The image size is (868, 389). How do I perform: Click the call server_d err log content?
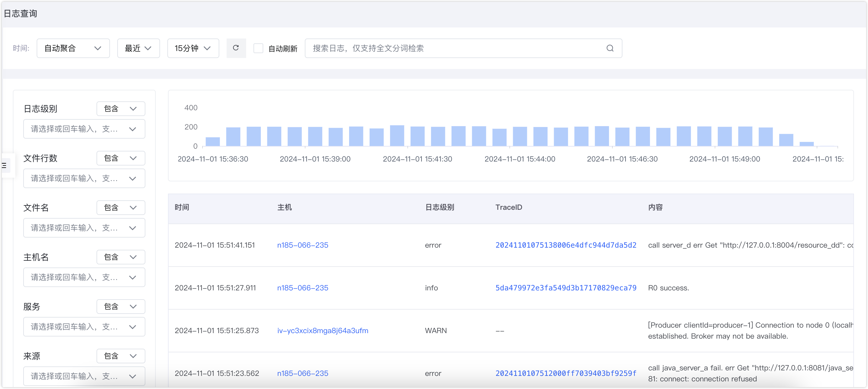[x=750, y=245]
